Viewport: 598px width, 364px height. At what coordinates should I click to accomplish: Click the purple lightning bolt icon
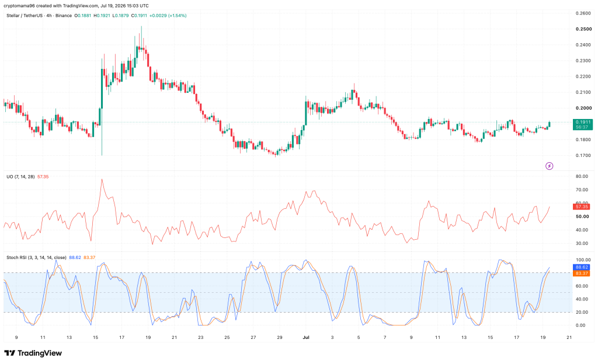tap(549, 166)
